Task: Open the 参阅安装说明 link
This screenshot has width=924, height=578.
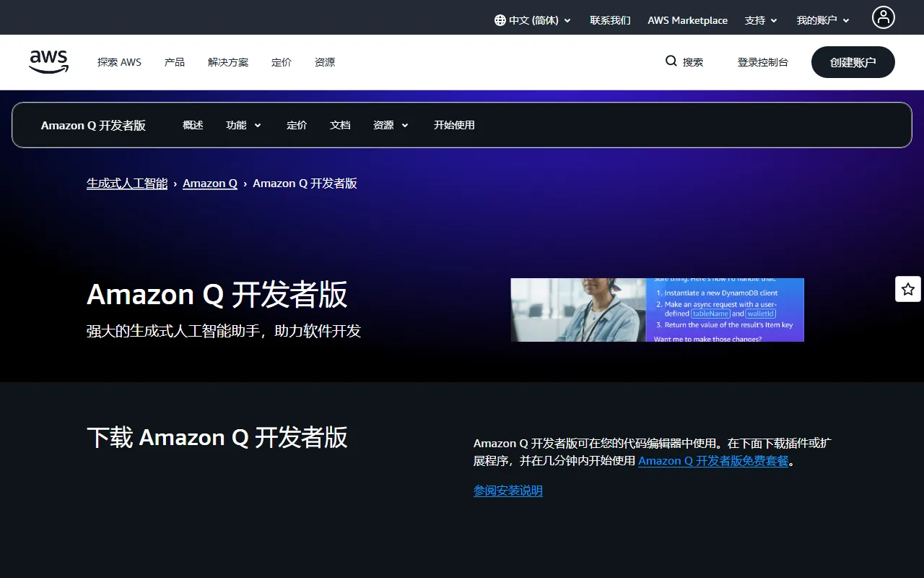Action: (x=507, y=491)
